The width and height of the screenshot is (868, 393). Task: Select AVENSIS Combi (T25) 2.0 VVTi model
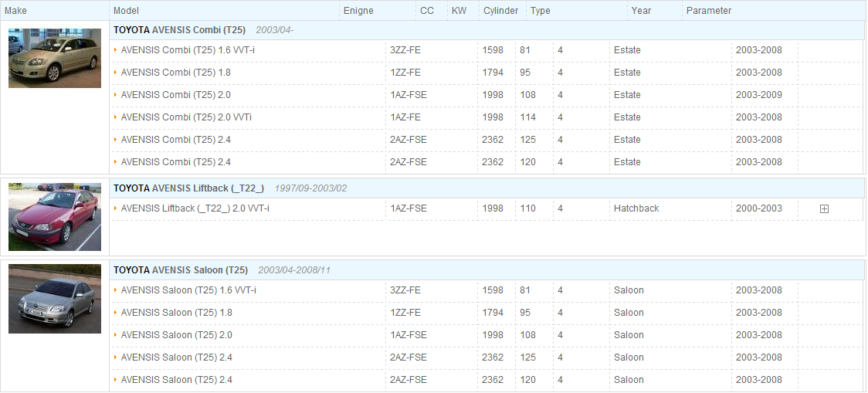[x=187, y=117]
